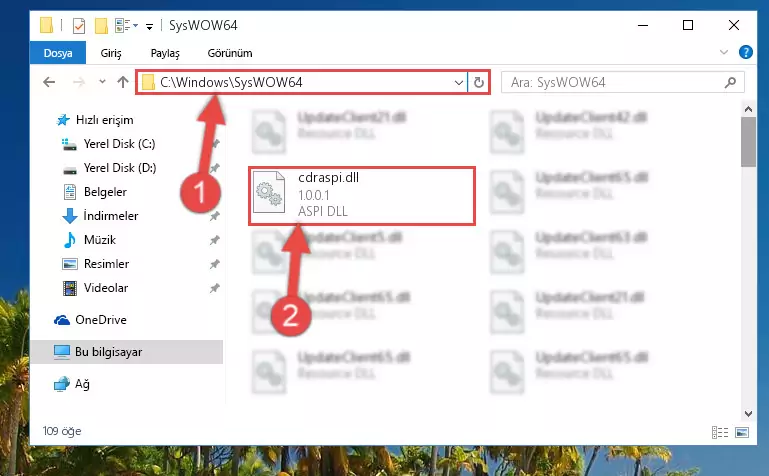This screenshot has height=476, width=769.
Task: Open the Dosya ribbon tab
Action: [x=58, y=53]
